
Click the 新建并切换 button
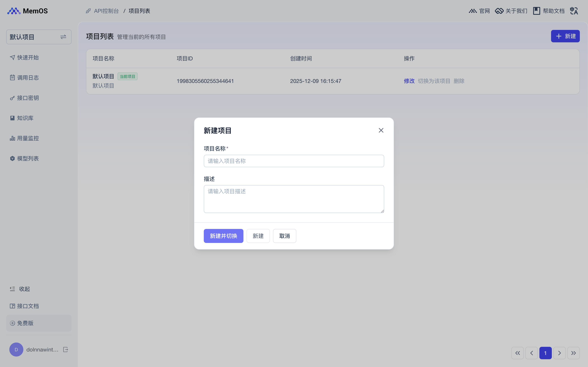(223, 236)
